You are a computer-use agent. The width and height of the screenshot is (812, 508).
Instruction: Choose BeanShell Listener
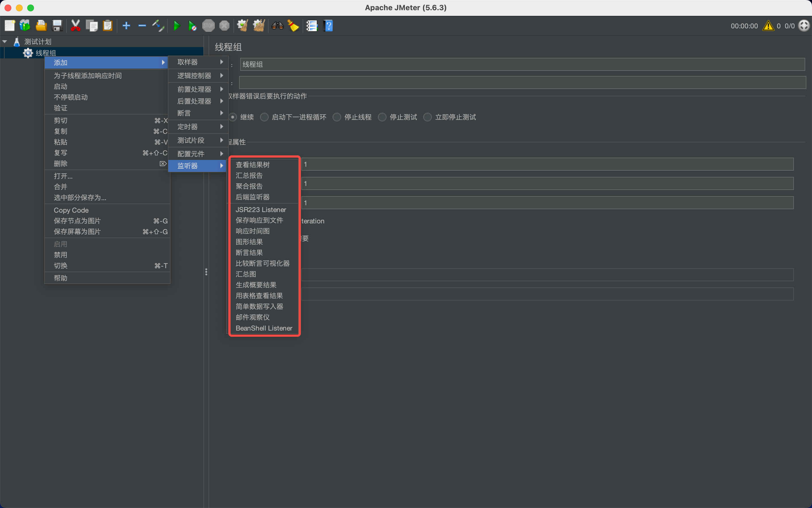(265, 328)
